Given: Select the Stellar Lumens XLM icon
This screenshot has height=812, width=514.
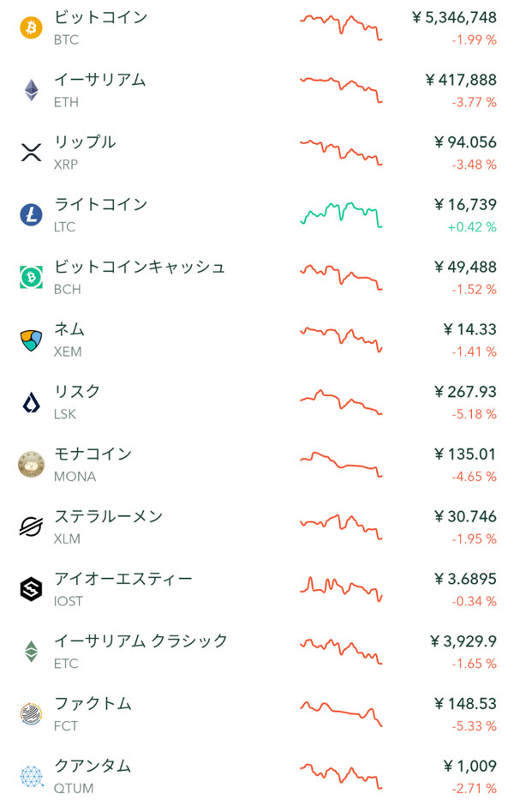Looking at the screenshot, I should pos(31,526).
